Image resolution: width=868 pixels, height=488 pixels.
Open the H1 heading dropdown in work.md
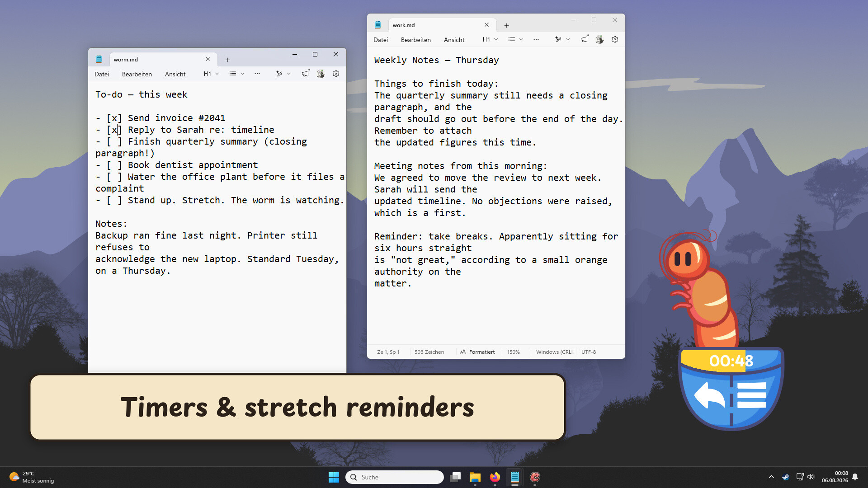[x=490, y=39]
